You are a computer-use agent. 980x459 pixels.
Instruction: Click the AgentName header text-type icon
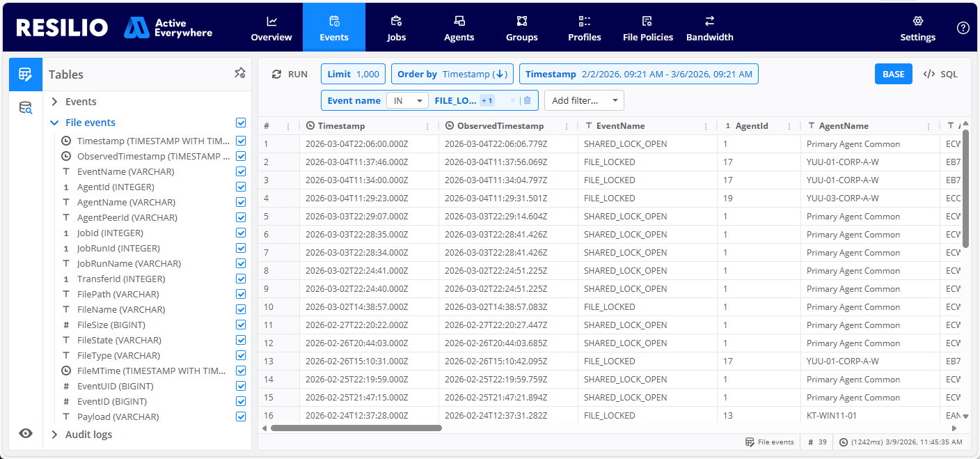point(812,126)
